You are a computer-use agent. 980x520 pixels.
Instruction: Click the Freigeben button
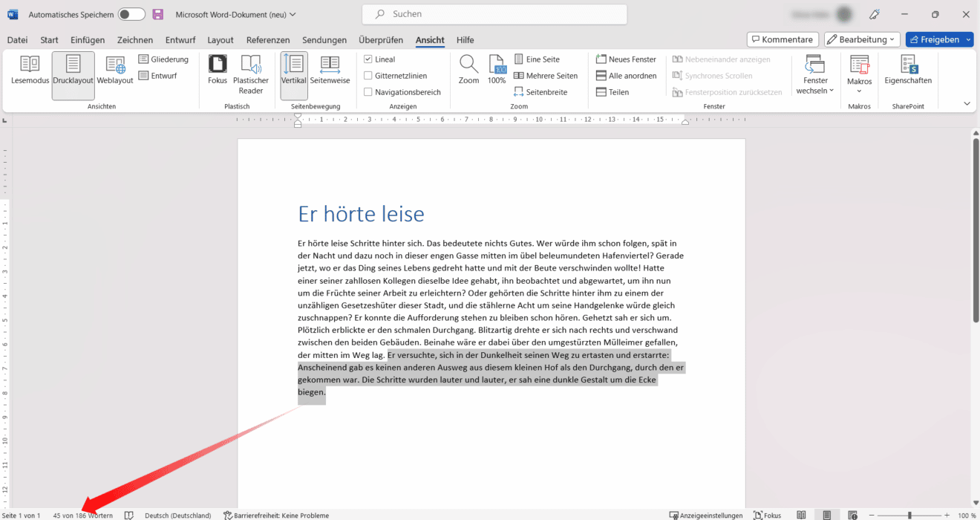(938, 39)
